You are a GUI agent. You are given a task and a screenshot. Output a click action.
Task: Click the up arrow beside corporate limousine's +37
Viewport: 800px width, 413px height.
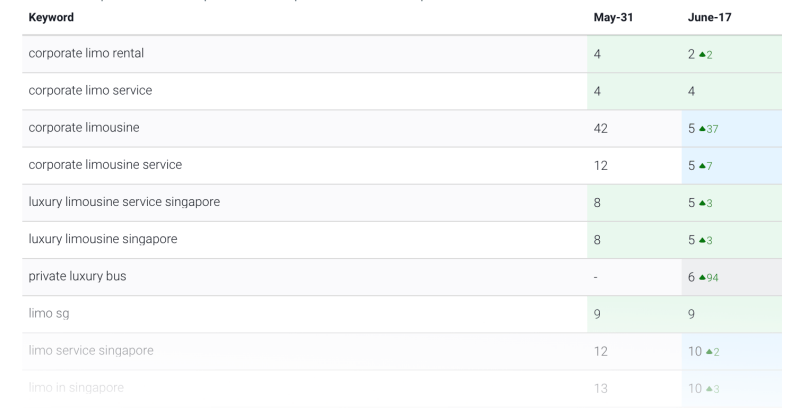point(701,129)
